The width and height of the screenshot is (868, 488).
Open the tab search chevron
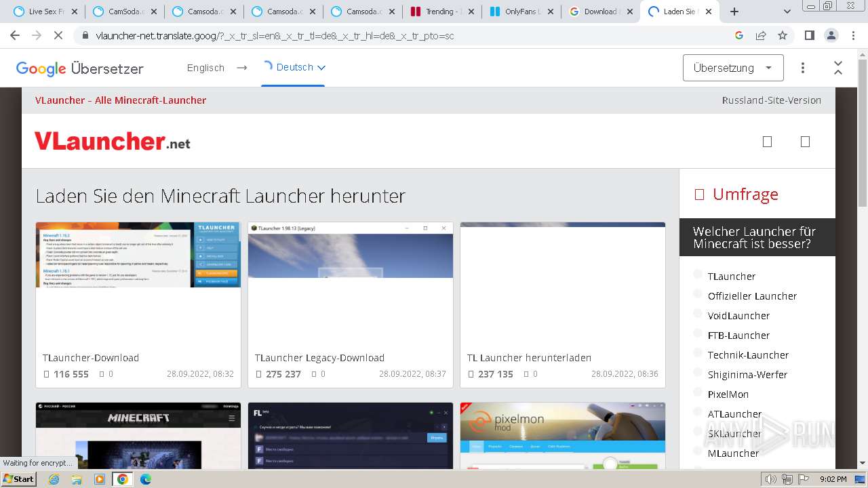(x=787, y=12)
